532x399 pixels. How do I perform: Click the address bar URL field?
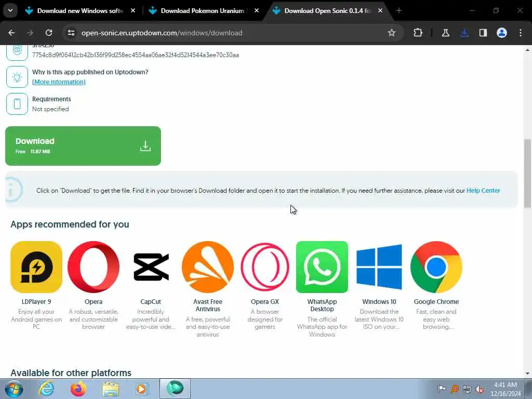click(232, 33)
